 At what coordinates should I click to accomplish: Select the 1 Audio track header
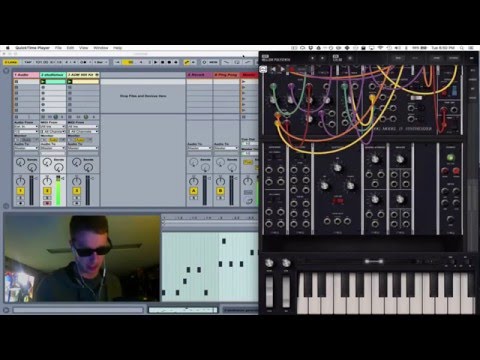click(26, 75)
